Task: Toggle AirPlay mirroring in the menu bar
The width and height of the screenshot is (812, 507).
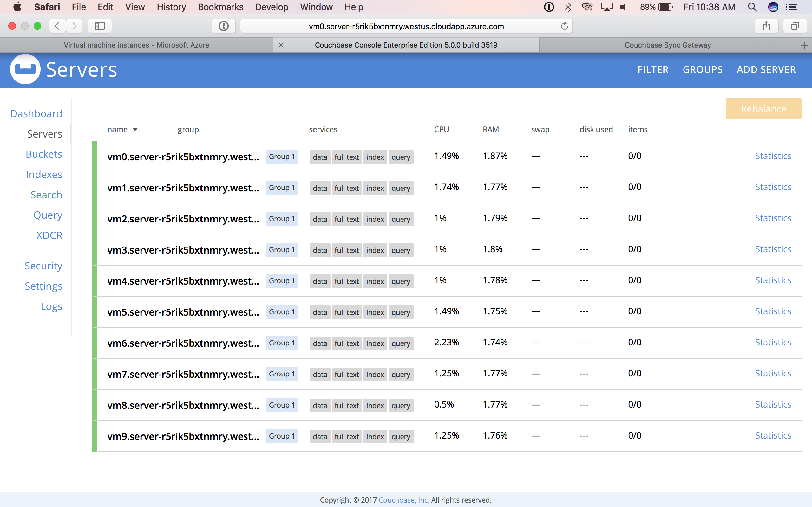Action: (x=607, y=7)
